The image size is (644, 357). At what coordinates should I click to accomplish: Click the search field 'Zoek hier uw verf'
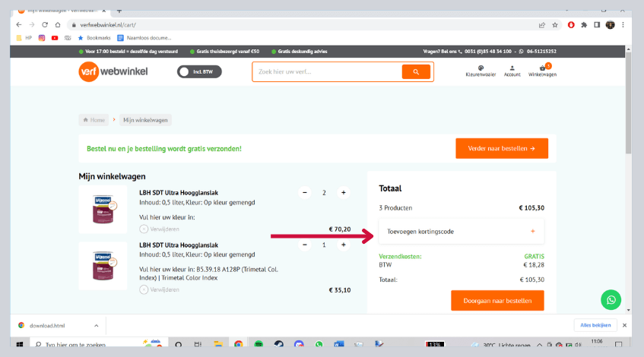[328, 72]
